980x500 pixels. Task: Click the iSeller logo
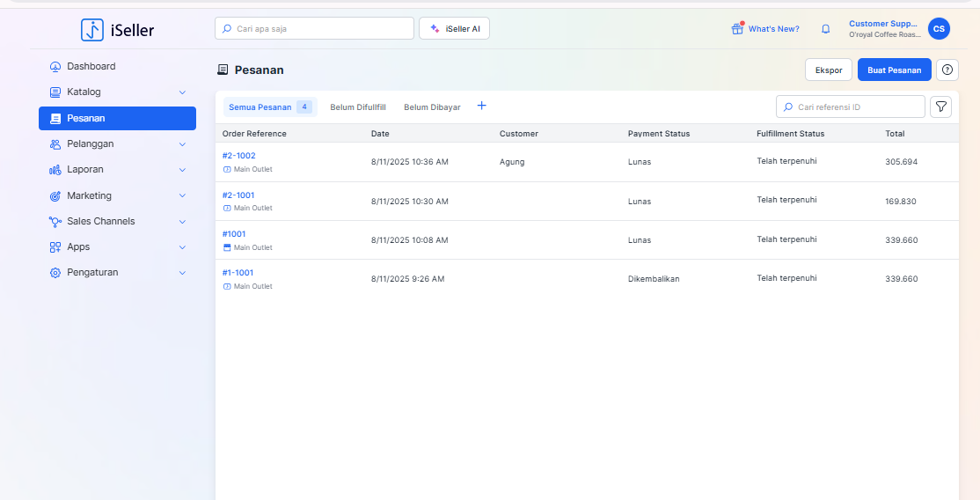(x=117, y=30)
